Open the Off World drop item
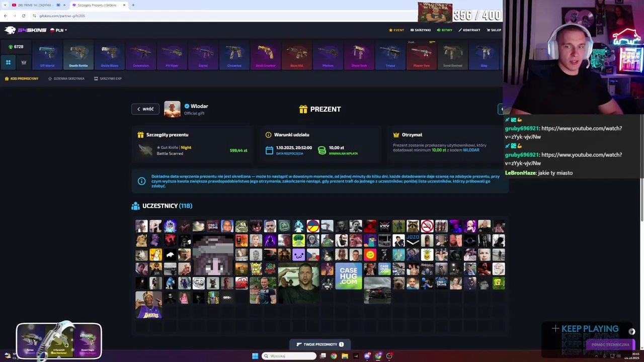The width and height of the screenshot is (644, 362). 47,55
